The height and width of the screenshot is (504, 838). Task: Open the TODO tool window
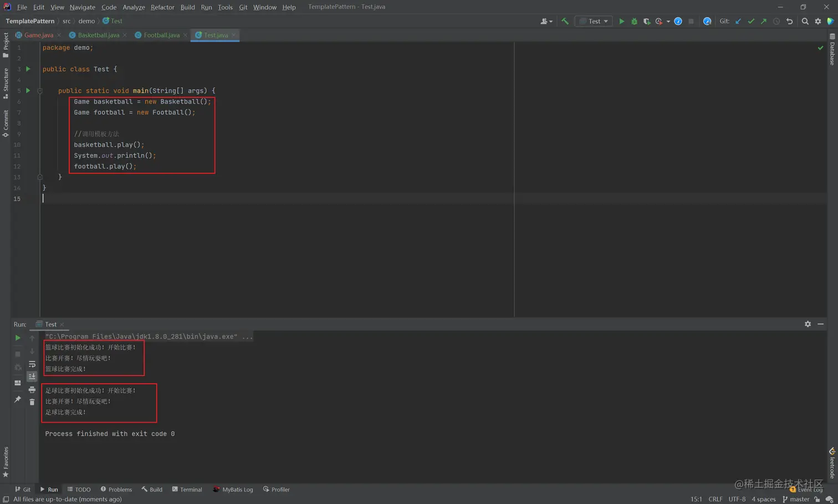79,490
